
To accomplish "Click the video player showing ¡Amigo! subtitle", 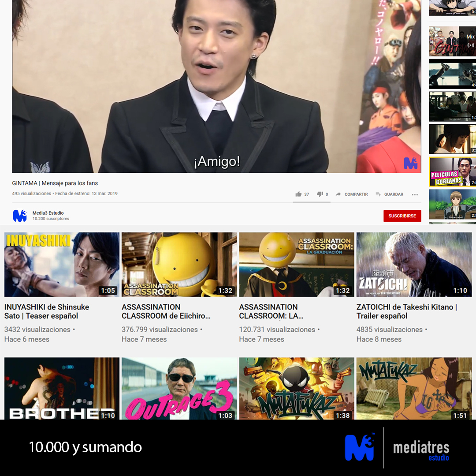I will point(216,86).
